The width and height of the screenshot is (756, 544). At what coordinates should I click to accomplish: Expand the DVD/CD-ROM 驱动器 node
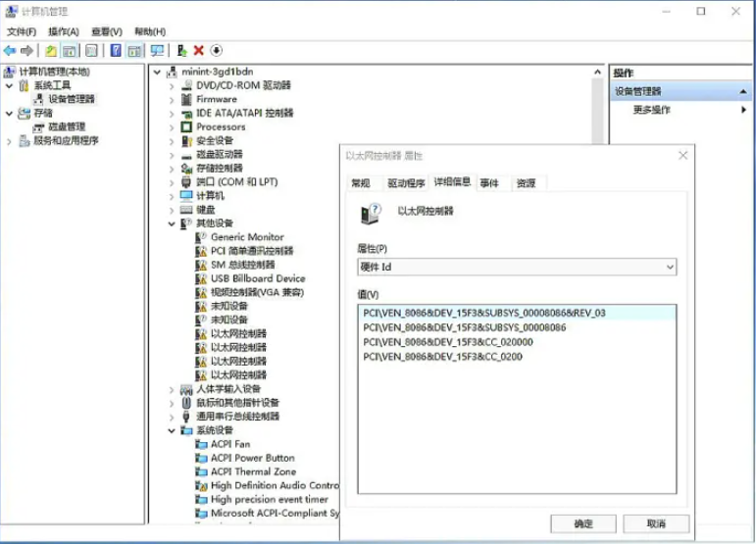pyautogui.click(x=172, y=85)
